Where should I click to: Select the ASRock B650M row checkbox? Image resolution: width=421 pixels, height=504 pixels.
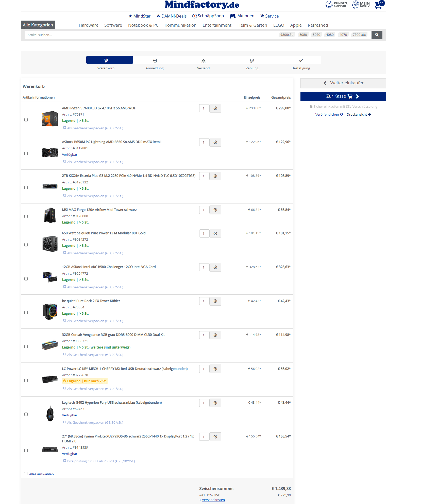[x=26, y=154]
